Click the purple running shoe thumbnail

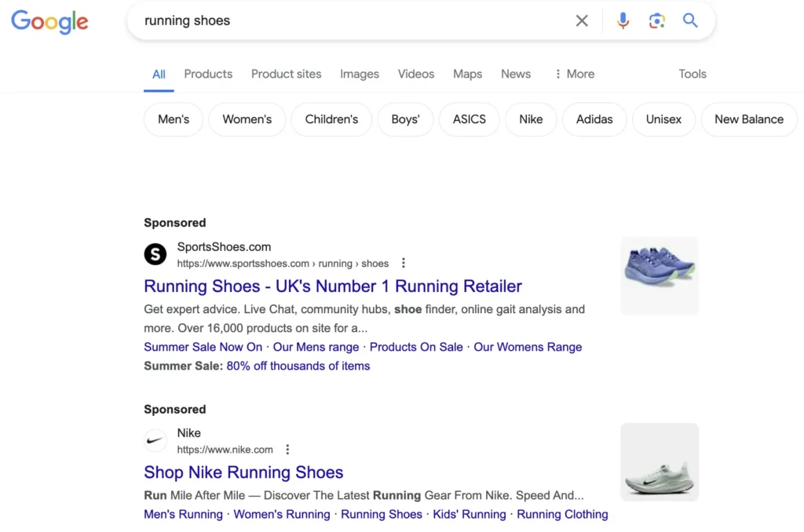(660, 275)
